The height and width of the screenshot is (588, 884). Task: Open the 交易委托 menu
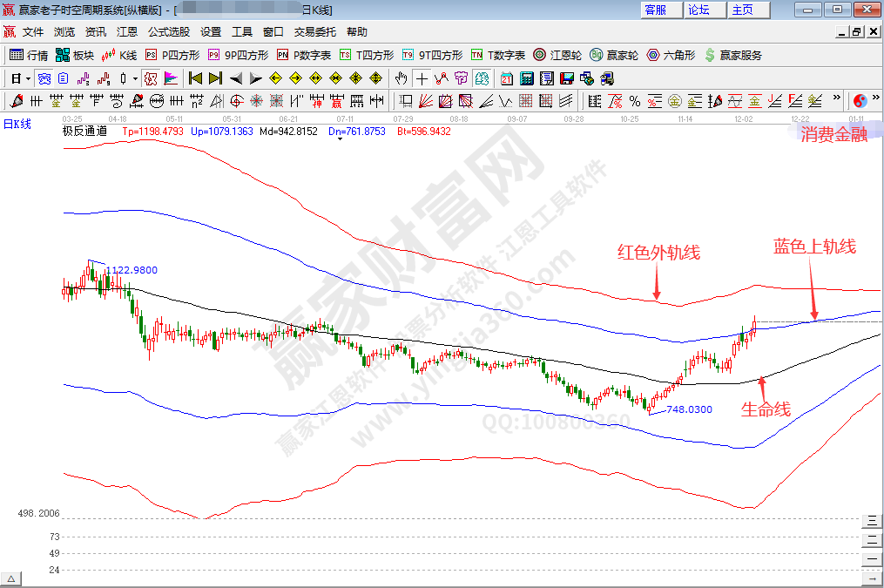click(x=314, y=32)
